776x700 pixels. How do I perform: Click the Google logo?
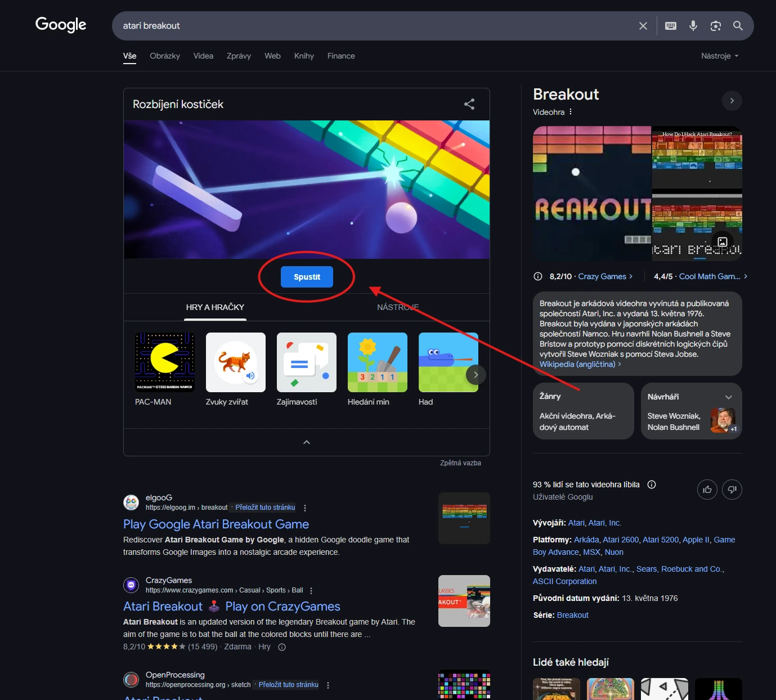pos(61,25)
